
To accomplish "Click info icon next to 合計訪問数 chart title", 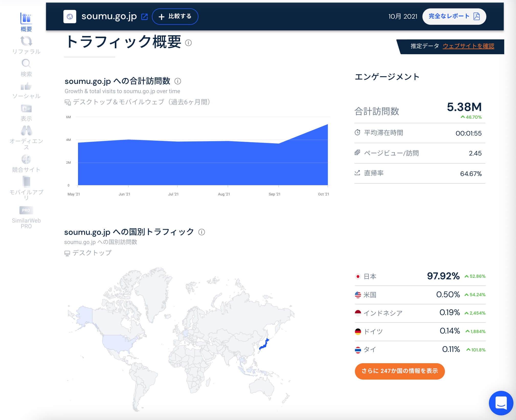I will pos(178,81).
